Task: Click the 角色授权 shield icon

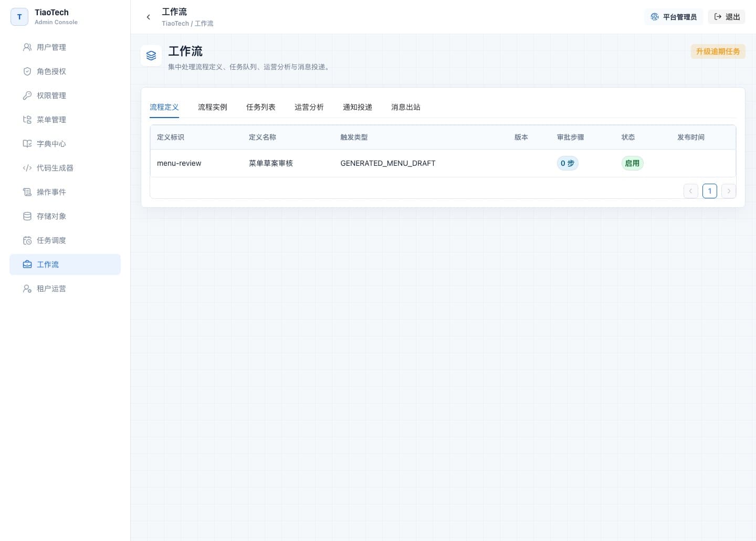Action: coord(27,71)
